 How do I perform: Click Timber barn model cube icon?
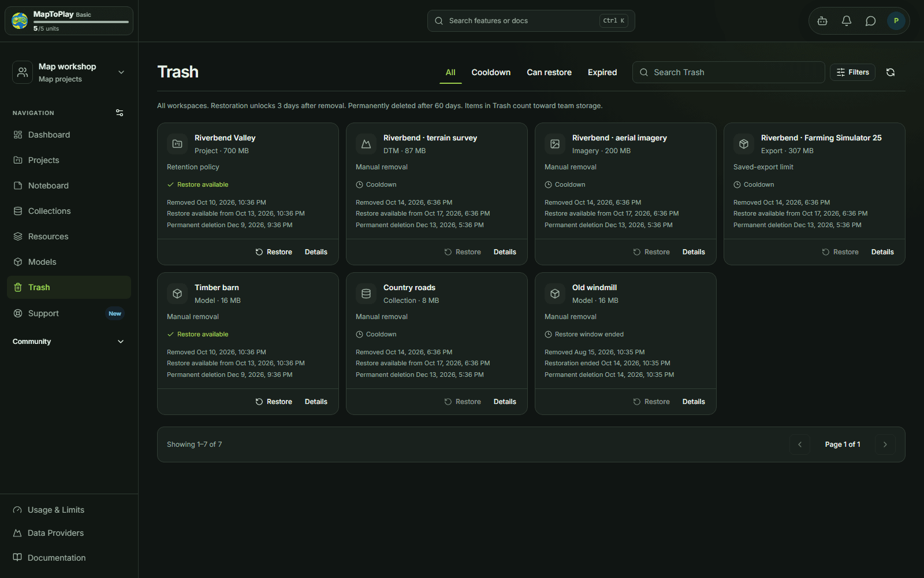click(x=177, y=294)
